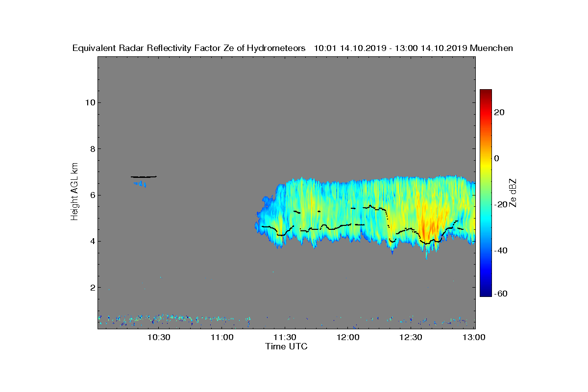Screen dimensions: 588x392
Task: Click the 11:30 time tick label
Action: [285, 337]
